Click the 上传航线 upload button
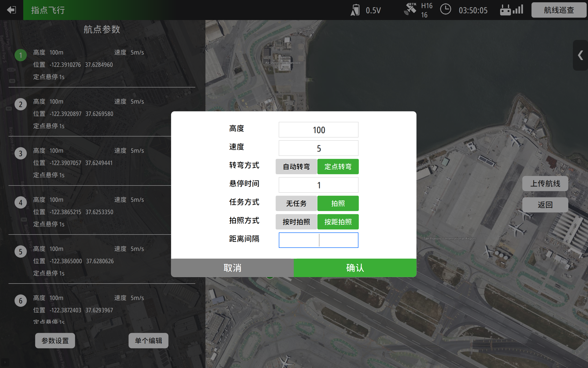The width and height of the screenshot is (588, 368). 545,183
